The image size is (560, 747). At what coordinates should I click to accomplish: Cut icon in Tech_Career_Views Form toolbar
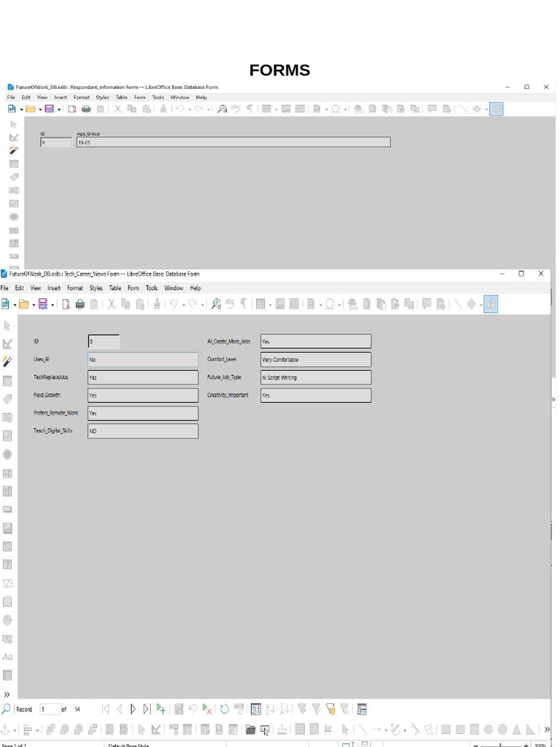(112, 304)
